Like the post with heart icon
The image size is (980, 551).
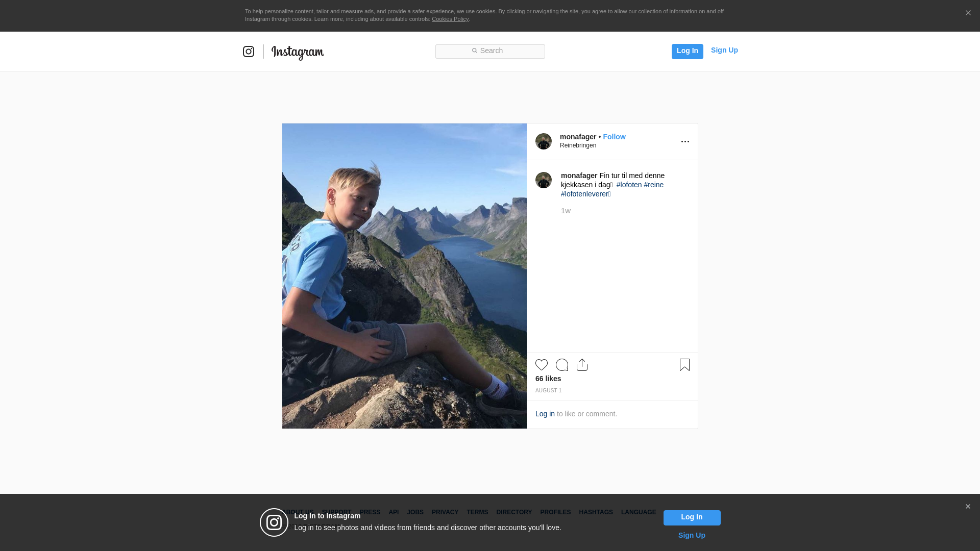coord(542,365)
